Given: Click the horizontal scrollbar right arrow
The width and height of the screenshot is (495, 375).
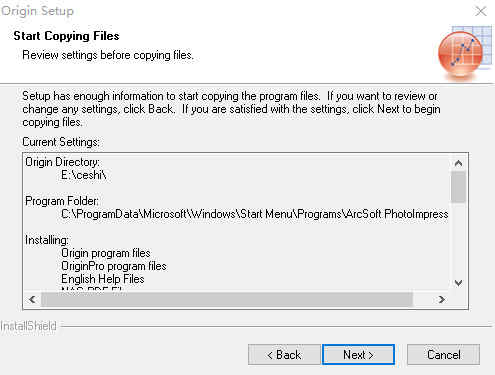Looking at the screenshot, I should pyautogui.click(x=442, y=299).
